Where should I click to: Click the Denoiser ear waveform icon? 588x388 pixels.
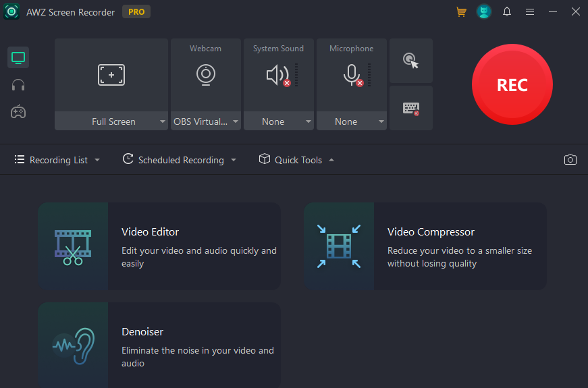click(74, 346)
